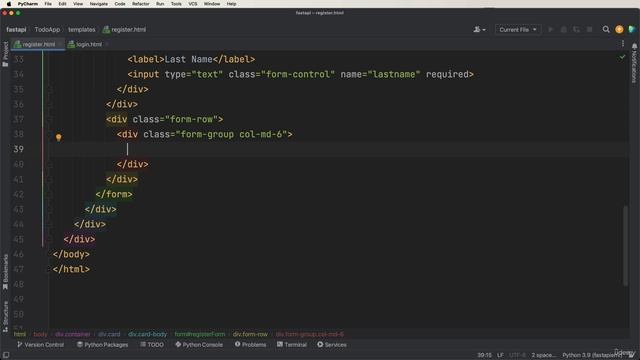Switch to the login.html editor tab
Screen dimensions: 640x360
click(x=88, y=44)
